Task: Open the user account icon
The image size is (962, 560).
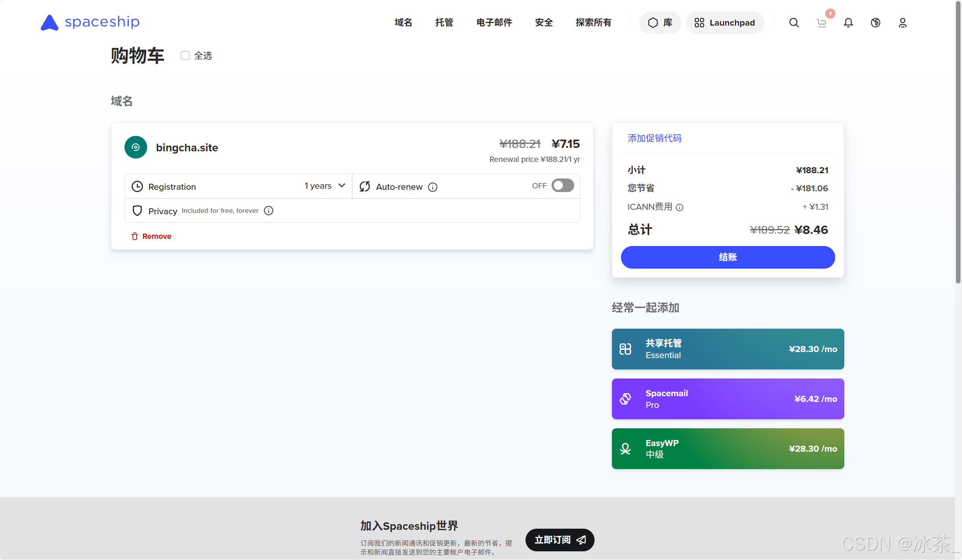Action: (x=902, y=23)
